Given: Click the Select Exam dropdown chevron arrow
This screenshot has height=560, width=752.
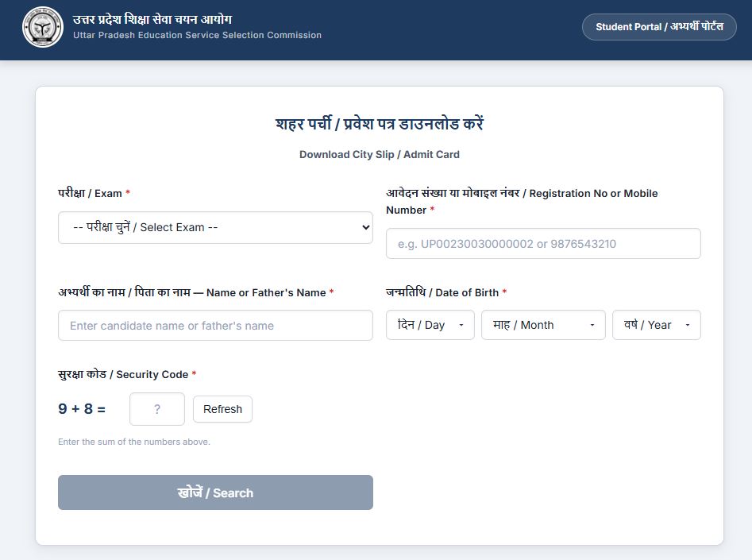Looking at the screenshot, I should pyautogui.click(x=366, y=227).
